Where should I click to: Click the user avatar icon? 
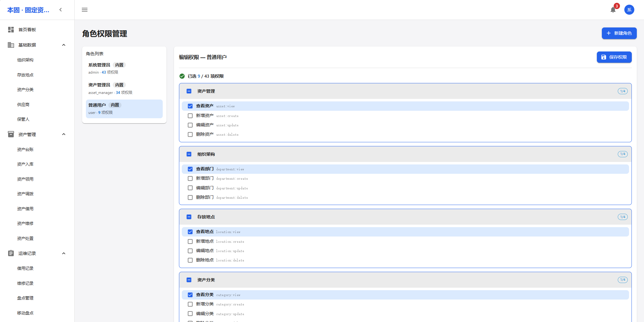pos(629,10)
